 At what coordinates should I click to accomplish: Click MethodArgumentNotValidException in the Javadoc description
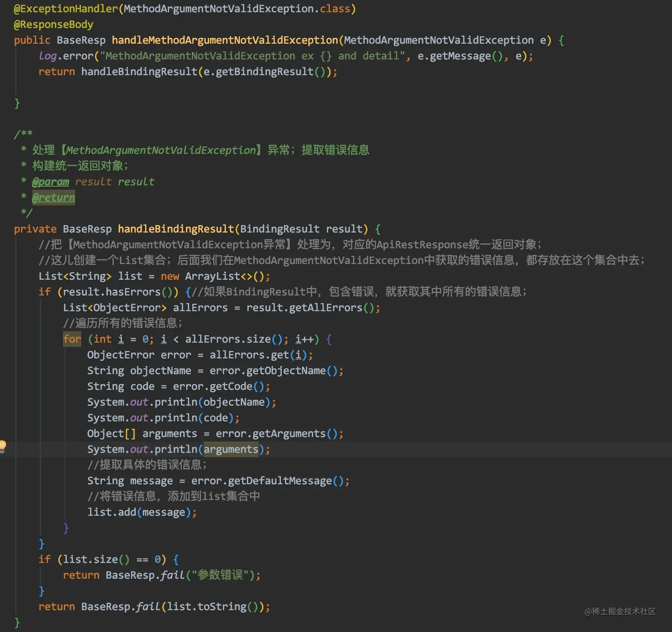tap(161, 150)
